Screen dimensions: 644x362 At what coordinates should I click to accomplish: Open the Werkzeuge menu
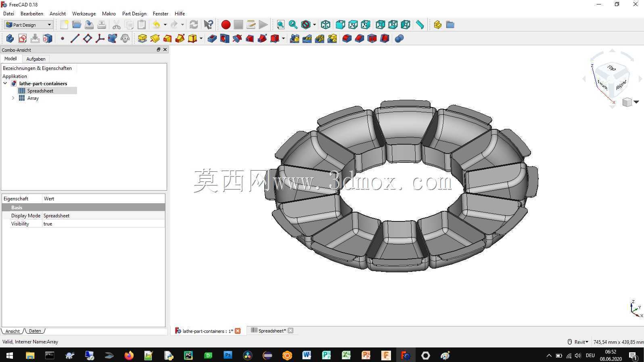[84, 13]
